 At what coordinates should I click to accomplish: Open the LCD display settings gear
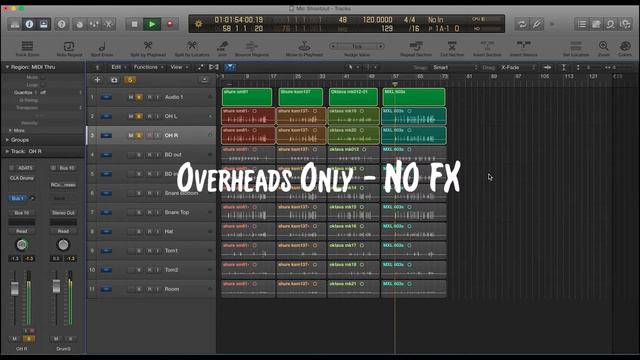(x=199, y=24)
